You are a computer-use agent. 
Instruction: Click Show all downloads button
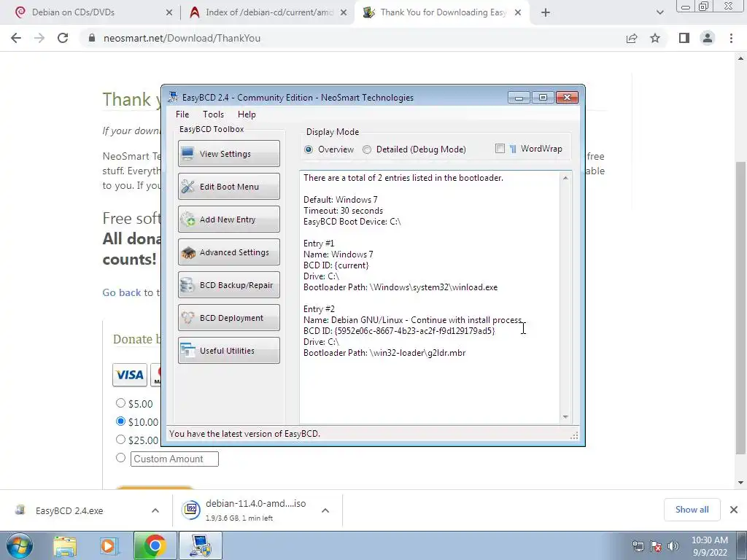[x=692, y=510]
